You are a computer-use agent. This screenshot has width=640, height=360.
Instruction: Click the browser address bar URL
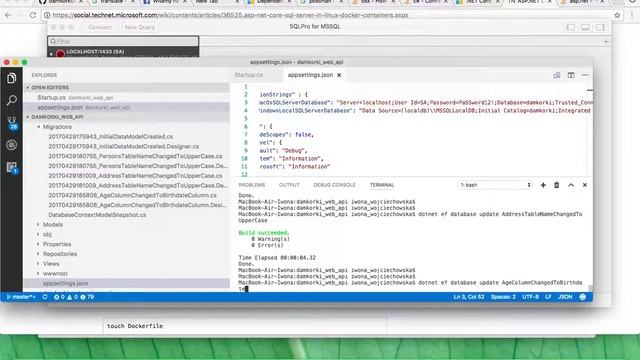(x=230, y=15)
